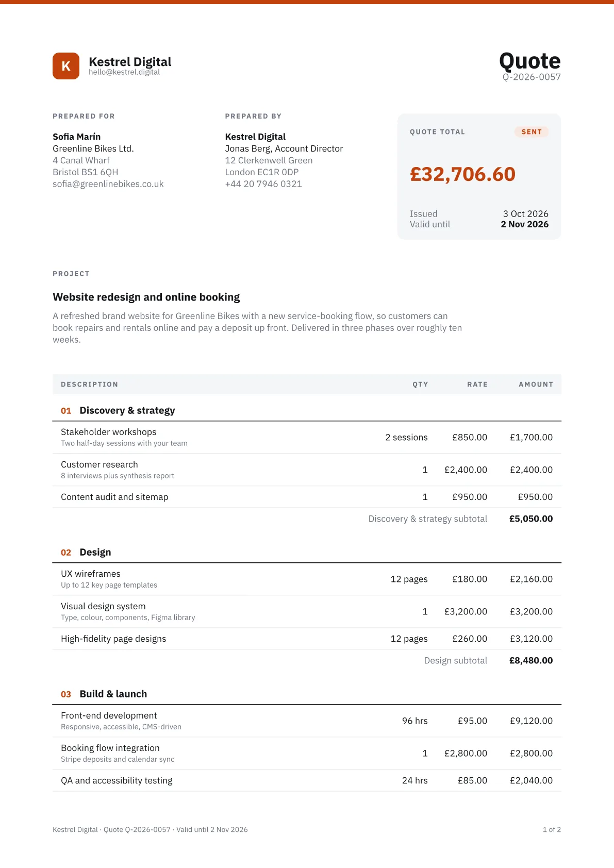
Task: Click the £32,706.60 quote total
Action: [462, 174]
